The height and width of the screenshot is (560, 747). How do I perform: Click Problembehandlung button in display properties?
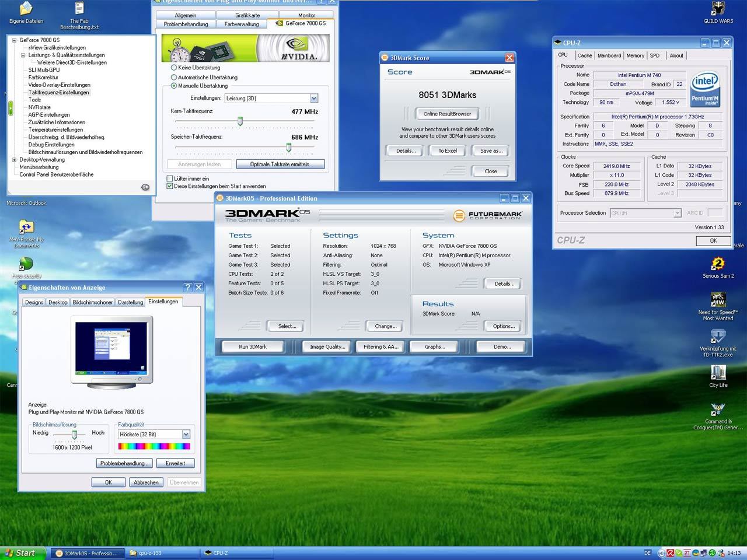click(x=124, y=463)
